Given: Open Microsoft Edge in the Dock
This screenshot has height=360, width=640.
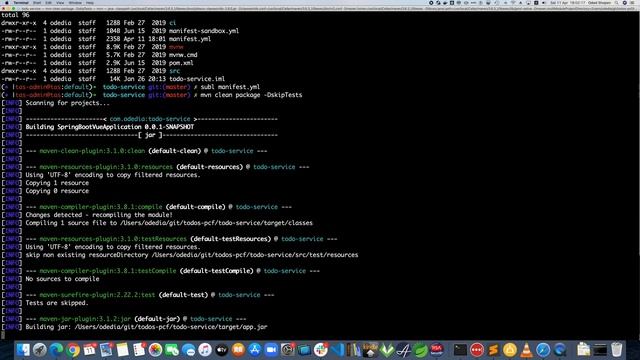Looking at the screenshot, I should tap(56, 349).
